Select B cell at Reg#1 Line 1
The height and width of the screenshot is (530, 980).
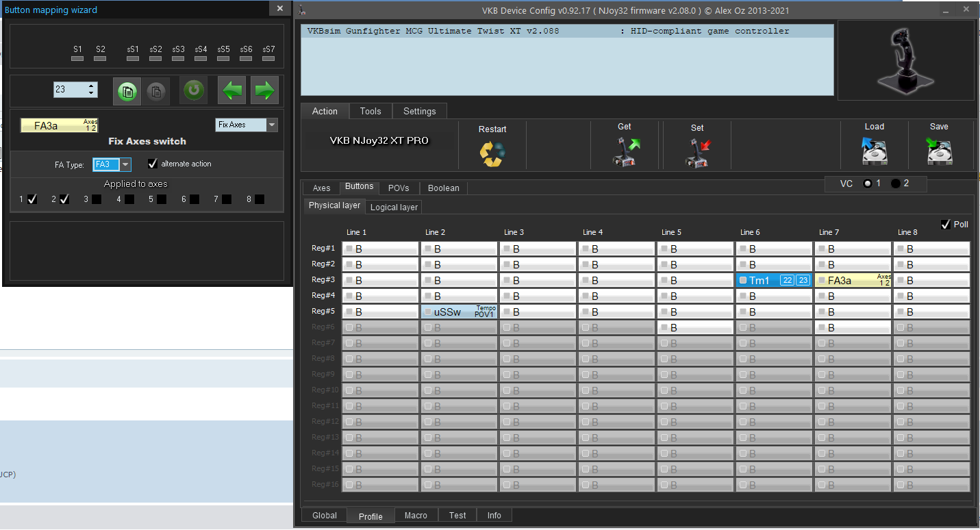coord(381,249)
